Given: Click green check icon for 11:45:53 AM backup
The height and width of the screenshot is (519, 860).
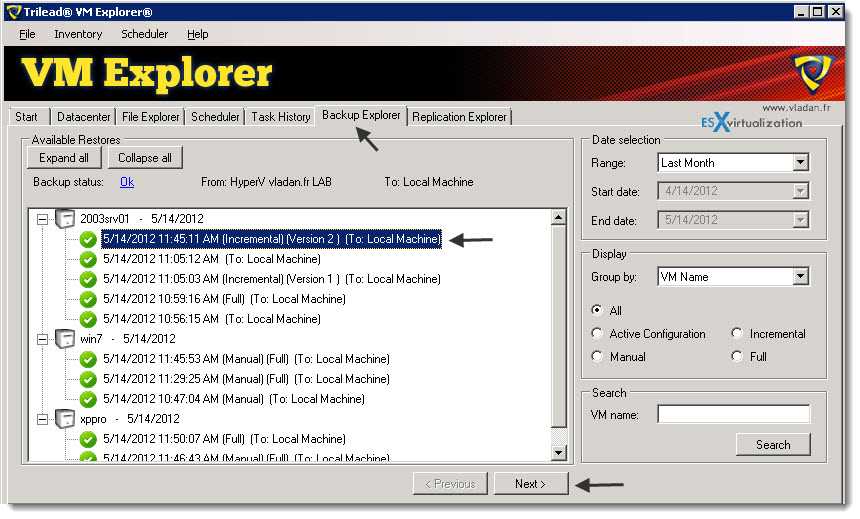Looking at the screenshot, I should [x=88, y=359].
